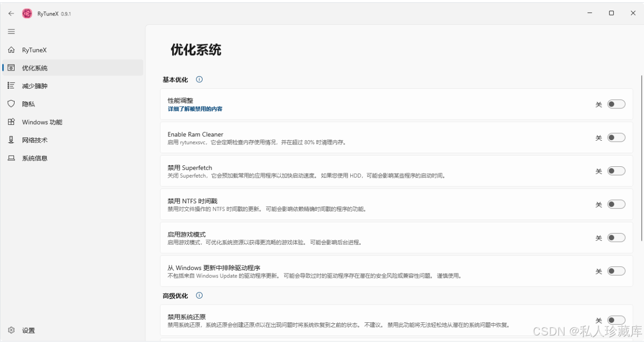Close the RyTuneX window
The image size is (644, 342).
click(633, 14)
